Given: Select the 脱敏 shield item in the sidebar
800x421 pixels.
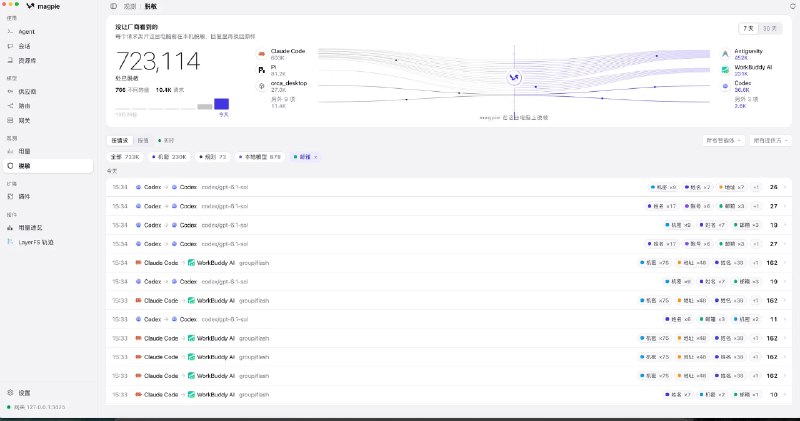Looking at the screenshot, I should click(49, 166).
